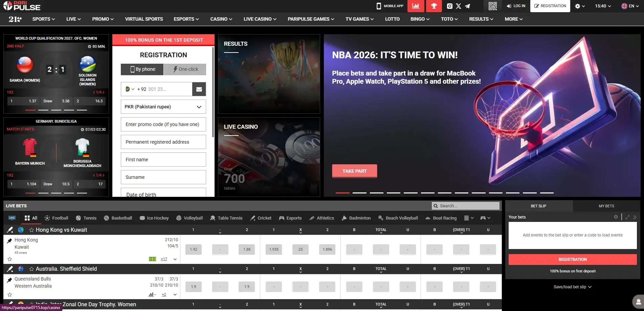
Task: Click the red statistics chart icon
Action: click(416, 6)
